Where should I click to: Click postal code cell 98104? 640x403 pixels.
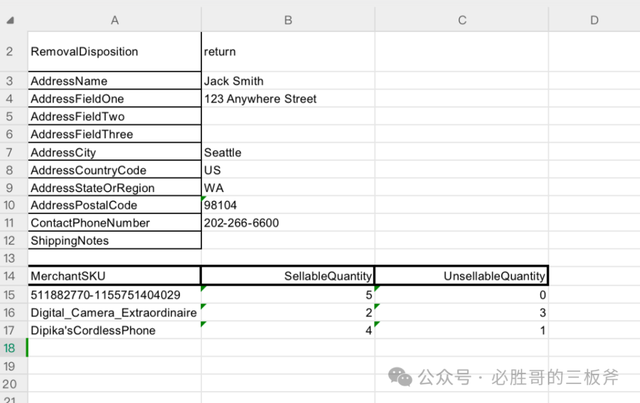click(x=288, y=205)
